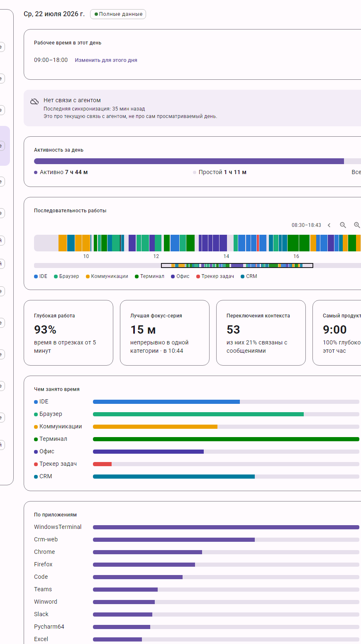Zoom in the work sequence timeline
Image resolution: width=361 pixels, height=644 pixels.
point(357,225)
